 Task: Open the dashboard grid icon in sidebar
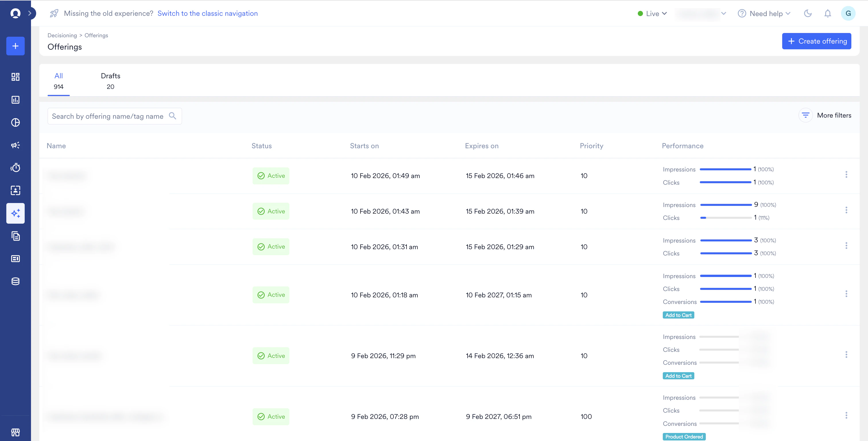coord(15,77)
